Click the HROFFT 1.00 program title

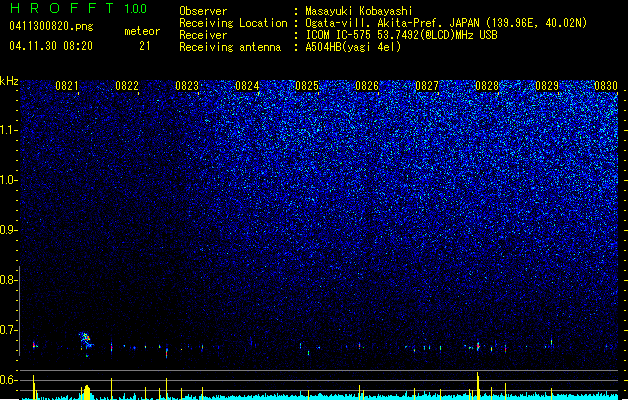point(78,8)
